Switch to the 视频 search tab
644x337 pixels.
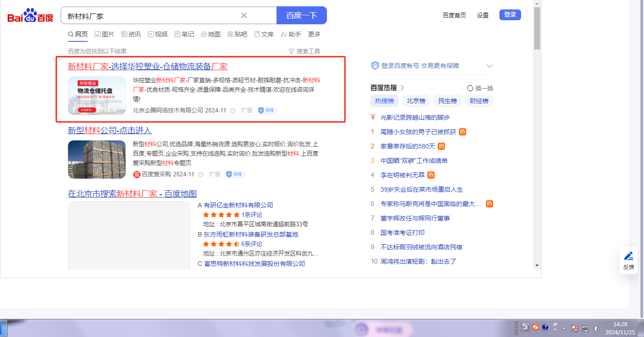(x=158, y=34)
